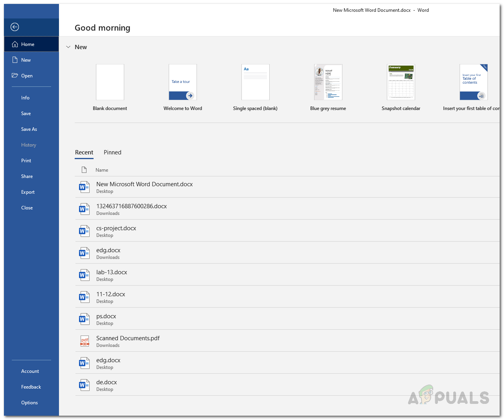Click PDF icon beside Scanned Documents.pdf

[85, 341]
